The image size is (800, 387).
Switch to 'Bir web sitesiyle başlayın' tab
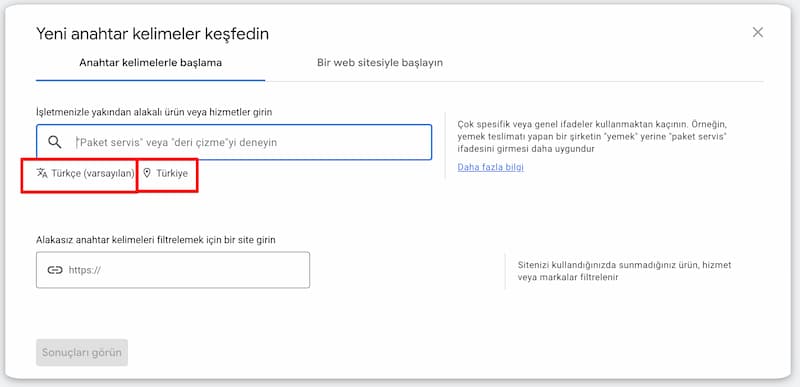point(380,63)
